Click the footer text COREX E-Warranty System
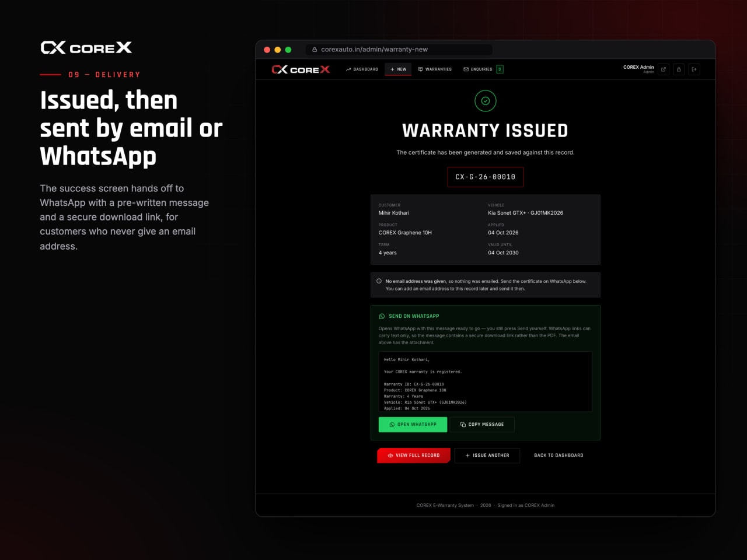 [445, 506]
